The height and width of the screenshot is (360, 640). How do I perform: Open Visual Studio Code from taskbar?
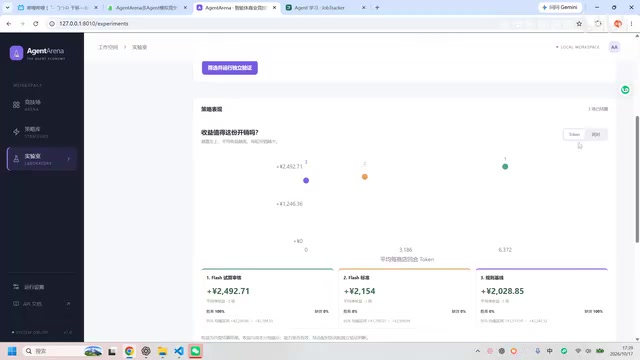point(179,351)
